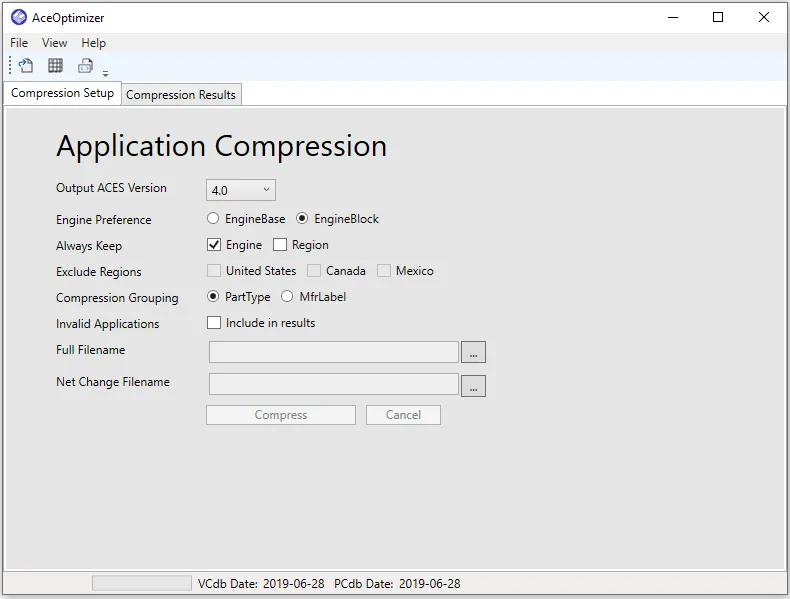The width and height of the screenshot is (790, 599).
Task: Browse for Net Change Filename with ellipsis button
Action: coord(473,385)
